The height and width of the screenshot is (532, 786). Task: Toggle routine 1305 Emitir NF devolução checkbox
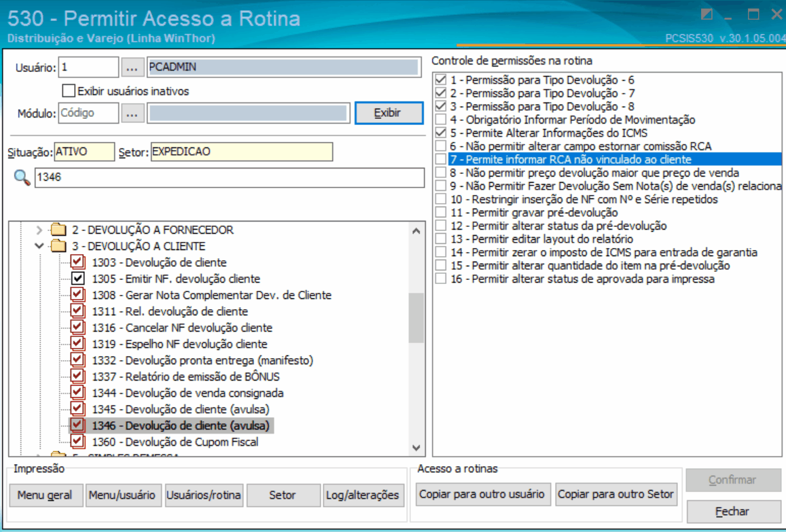tap(77, 279)
